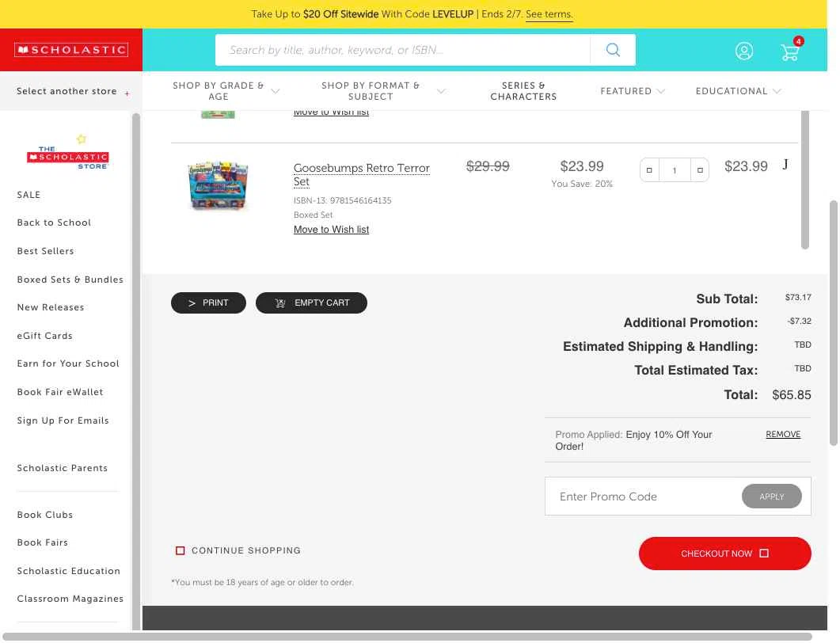The height and width of the screenshot is (643, 840).
Task: Open Scholastic Parents link
Action: point(62,468)
